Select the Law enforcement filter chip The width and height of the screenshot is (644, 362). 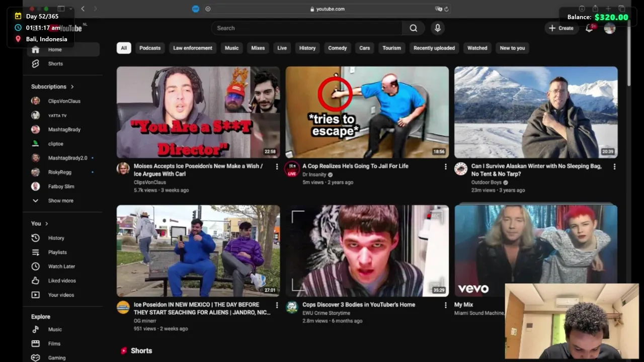pyautogui.click(x=193, y=48)
